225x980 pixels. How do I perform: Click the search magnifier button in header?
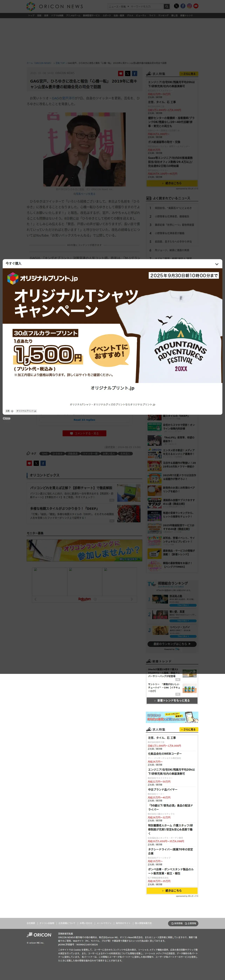point(167,6)
